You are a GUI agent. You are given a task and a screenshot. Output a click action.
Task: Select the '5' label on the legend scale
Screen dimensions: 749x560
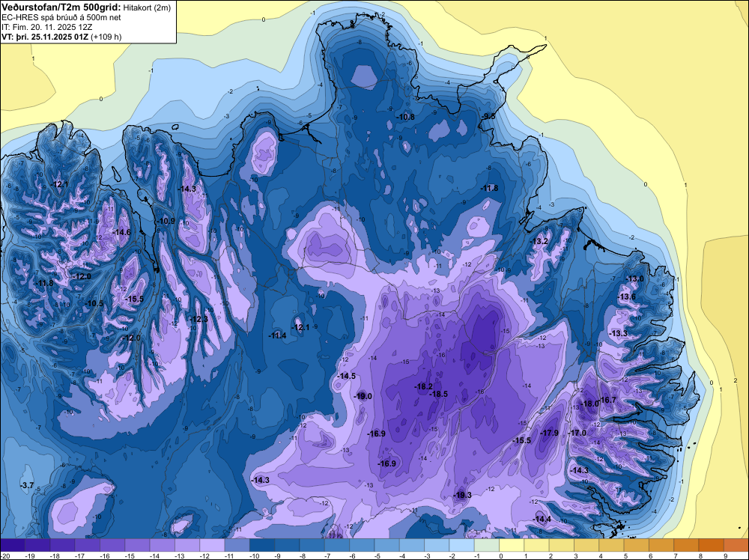(625, 556)
